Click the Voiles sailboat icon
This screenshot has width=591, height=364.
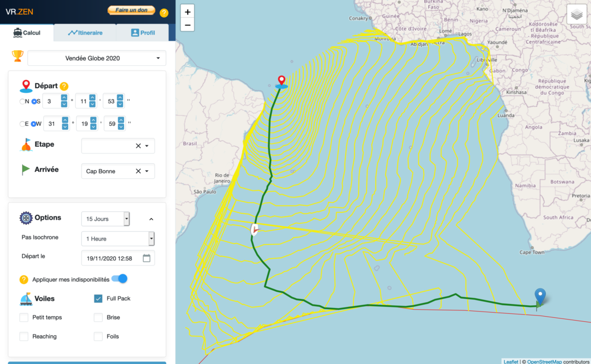tap(25, 299)
